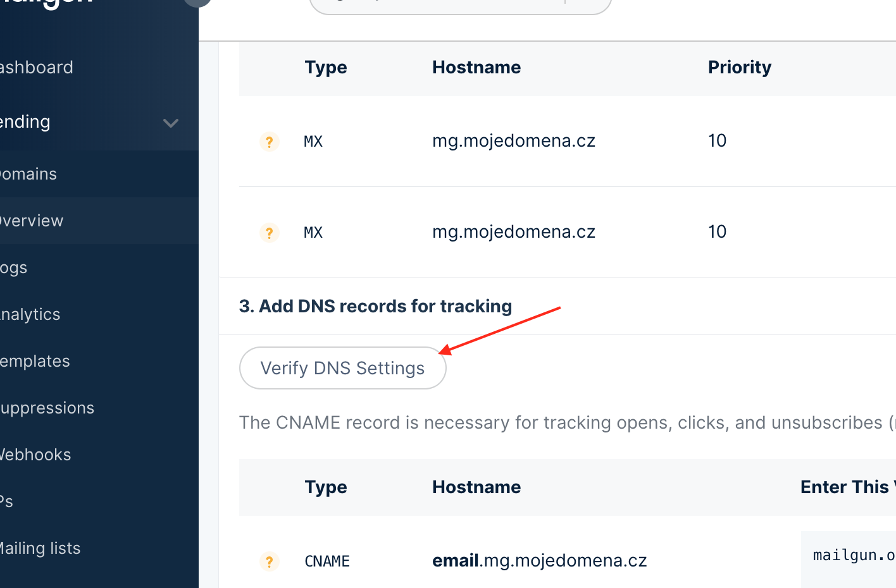Navigate to Analytics in the sidebar
Screen dimensions: 896x588
30,314
